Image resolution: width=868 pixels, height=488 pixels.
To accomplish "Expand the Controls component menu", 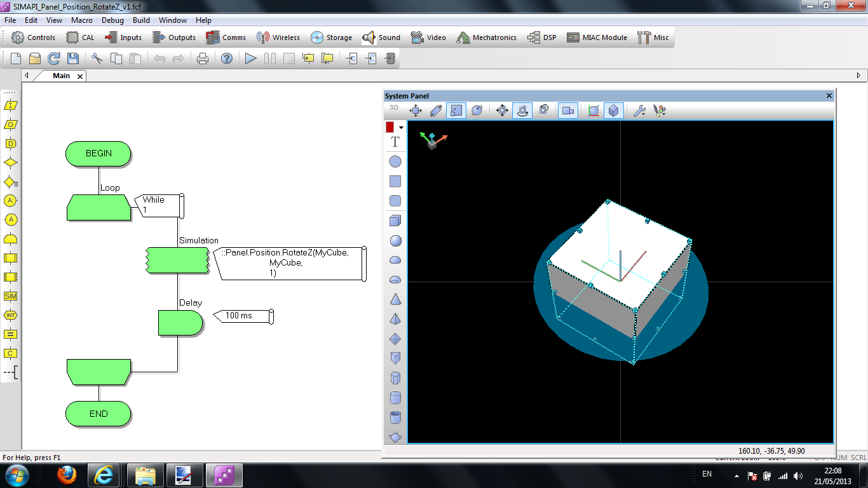I will (34, 37).
